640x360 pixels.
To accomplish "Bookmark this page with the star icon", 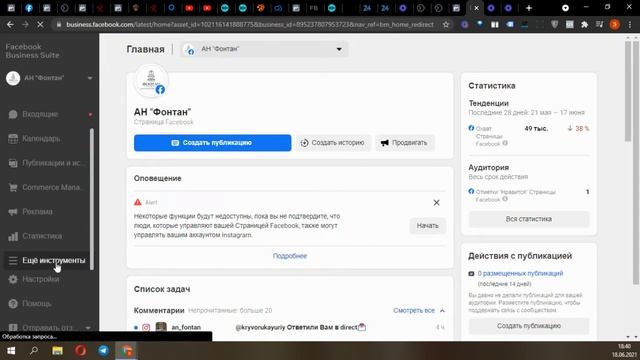I will [446, 24].
